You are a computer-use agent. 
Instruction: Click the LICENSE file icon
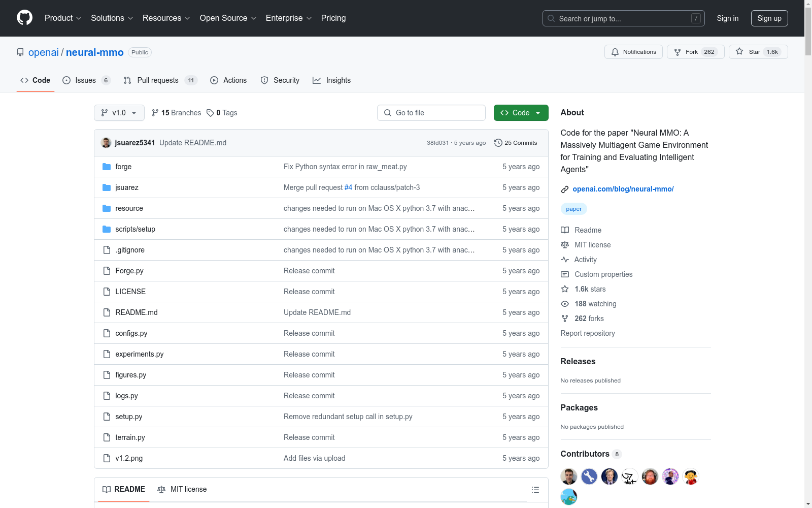pos(107,292)
